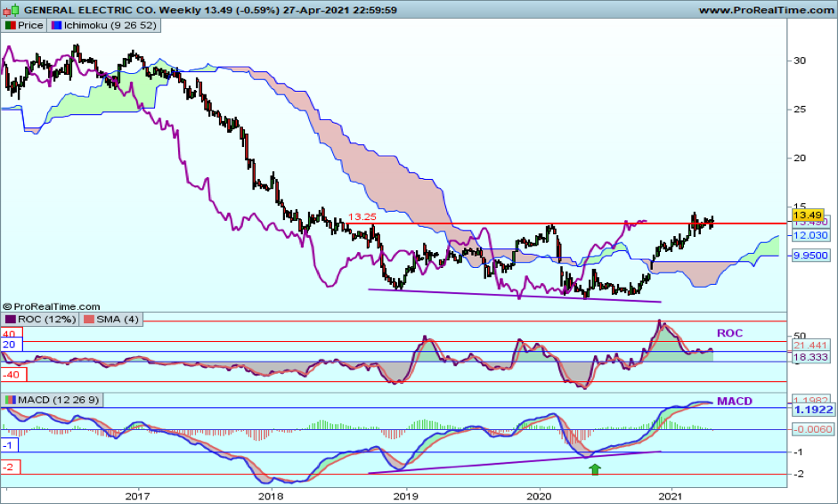Click the chart title GENERAL ELECTRIC CO. Weekly
This screenshot has height=504, width=838.
[x=113, y=10]
